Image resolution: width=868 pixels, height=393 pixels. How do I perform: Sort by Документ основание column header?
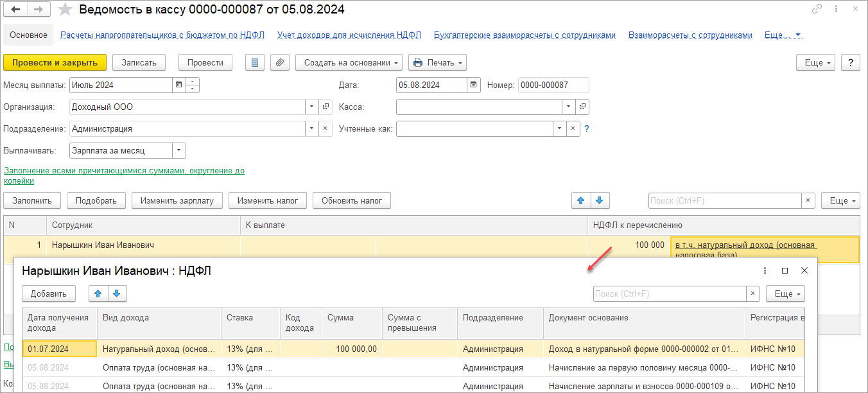tap(644, 322)
